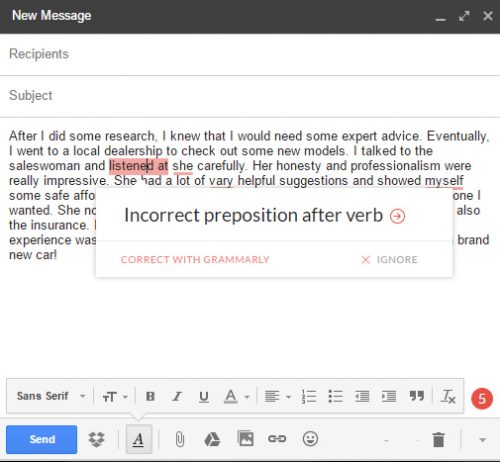
Task: Toggle bold text formatting
Action: (x=150, y=396)
